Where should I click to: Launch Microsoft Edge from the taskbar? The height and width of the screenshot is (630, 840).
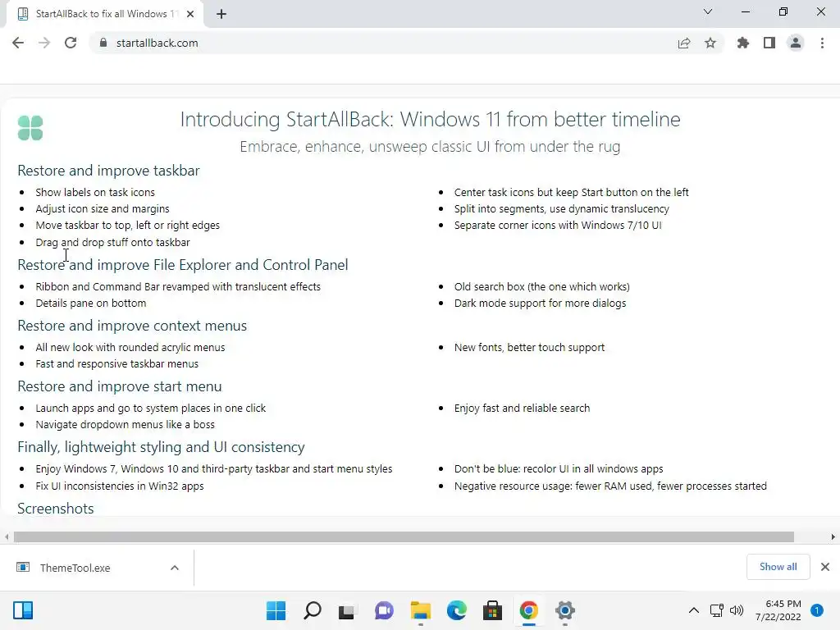456,610
